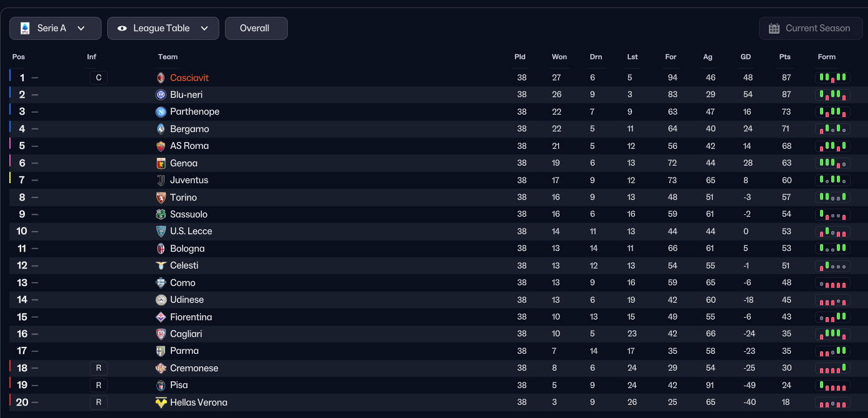The width and height of the screenshot is (868, 418).
Task: Click the Genoa club crest icon
Action: [x=161, y=163]
